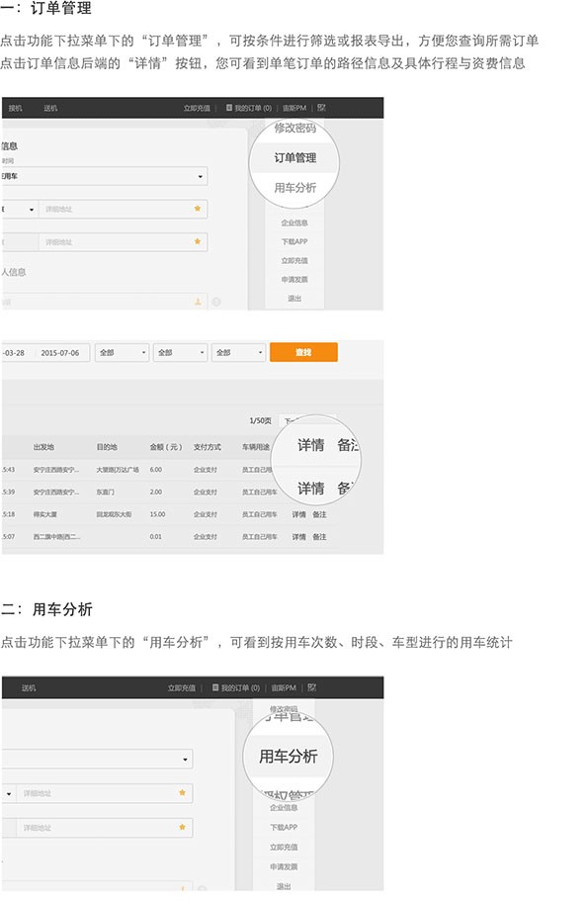Click the 接机 tab in the 订单管理 illustration top bar
588x905 pixels.
pyautogui.click(x=16, y=108)
